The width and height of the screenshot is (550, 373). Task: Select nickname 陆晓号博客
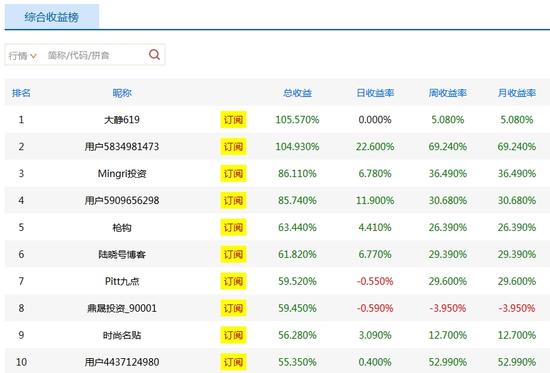(x=122, y=254)
